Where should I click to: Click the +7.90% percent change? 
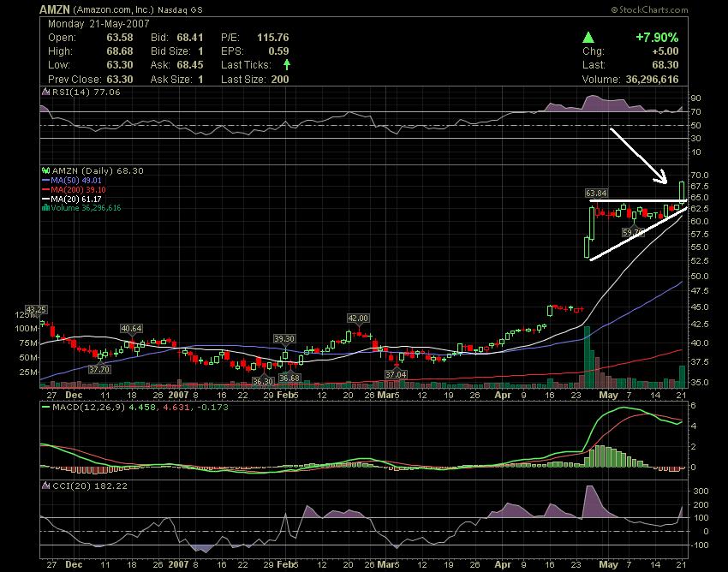657,37
